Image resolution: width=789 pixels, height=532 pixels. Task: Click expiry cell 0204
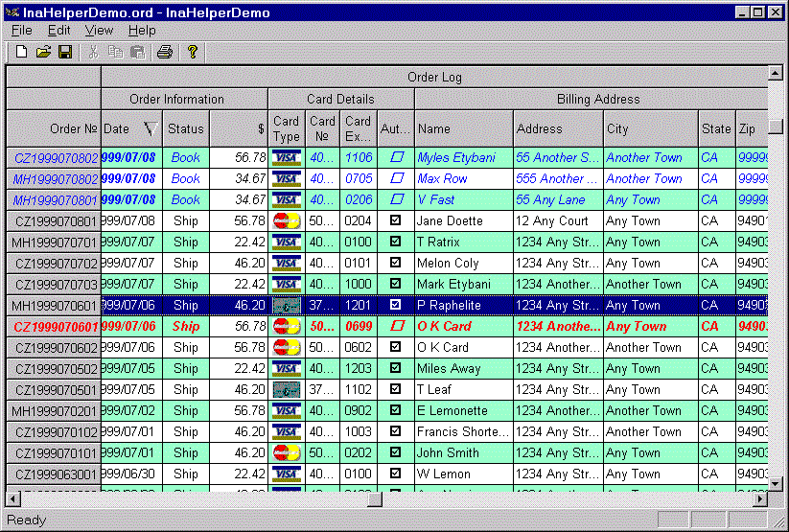[359, 221]
